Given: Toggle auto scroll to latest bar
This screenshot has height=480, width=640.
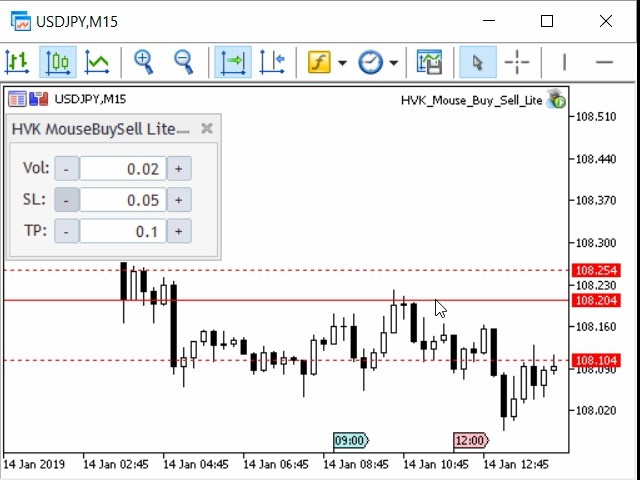Looking at the screenshot, I should [x=233, y=62].
